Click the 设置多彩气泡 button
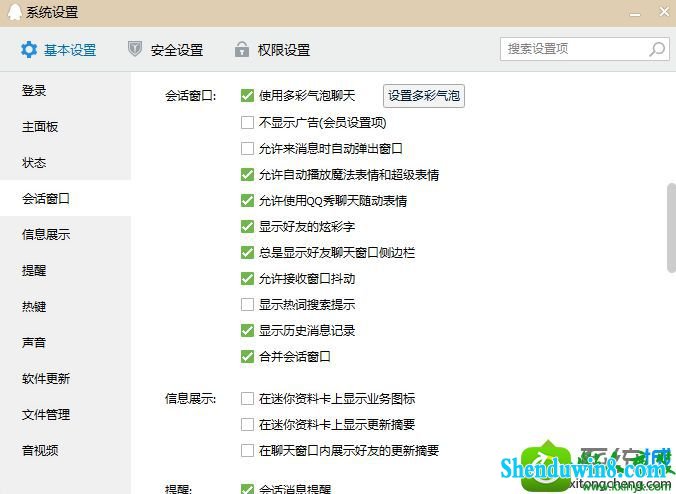Viewport: 676px width, 494px height. point(424,95)
